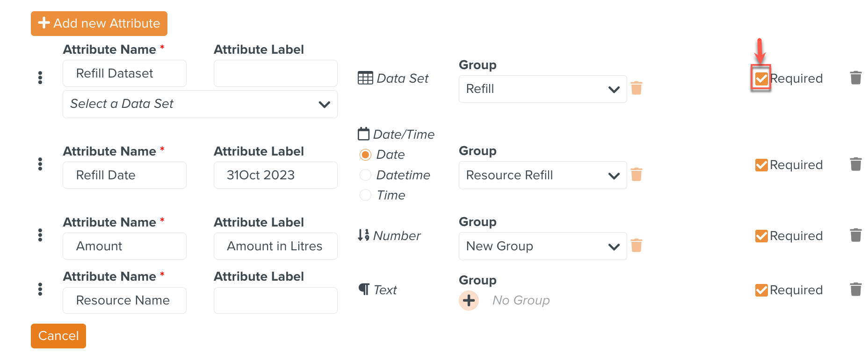
Task: Expand the Refill group dropdown
Action: coord(542,89)
